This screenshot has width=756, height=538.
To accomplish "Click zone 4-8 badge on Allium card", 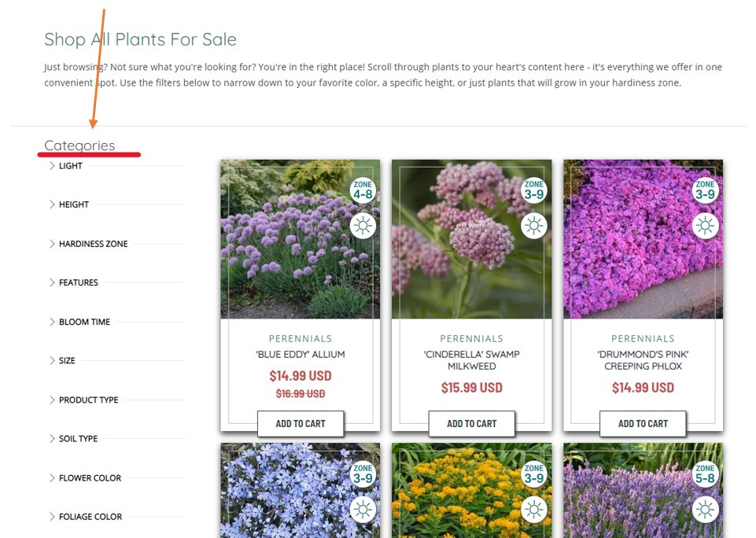I will click(x=363, y=190).
